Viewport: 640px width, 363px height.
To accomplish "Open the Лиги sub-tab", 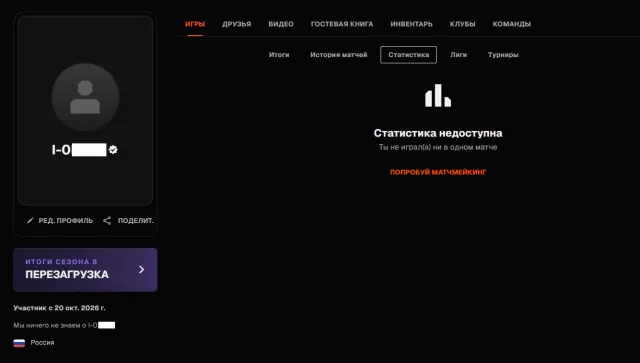I will click(458, 55).
